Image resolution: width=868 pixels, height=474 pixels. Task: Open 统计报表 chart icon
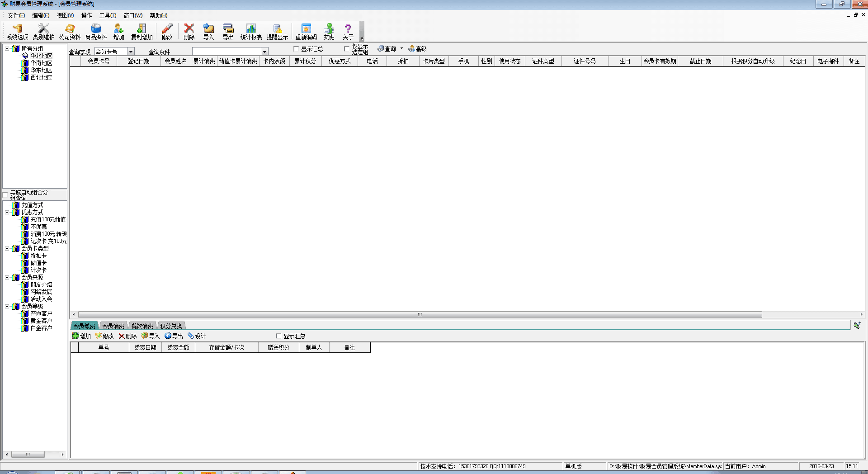tap(251, 32)
